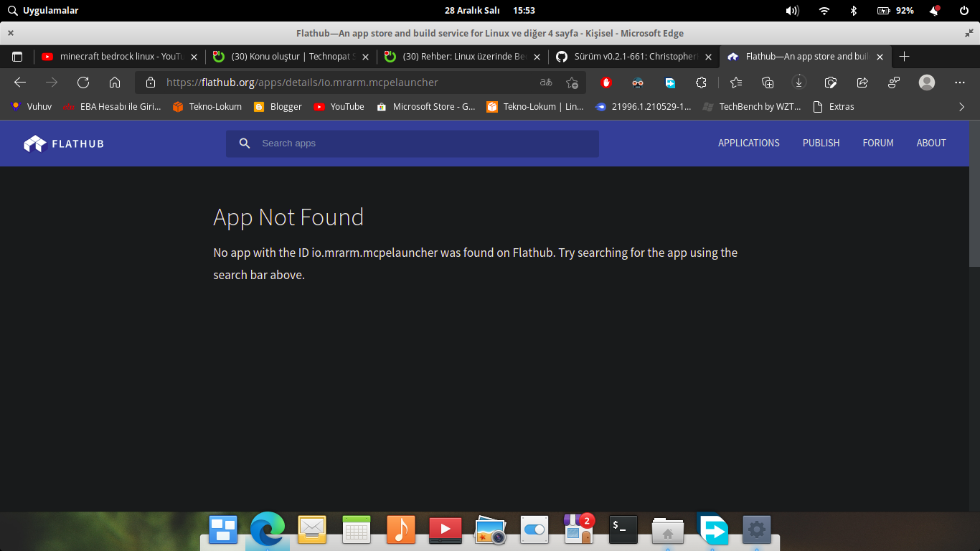
Task: Open the Extras bookmarks folder
Action: coord(834,107)
